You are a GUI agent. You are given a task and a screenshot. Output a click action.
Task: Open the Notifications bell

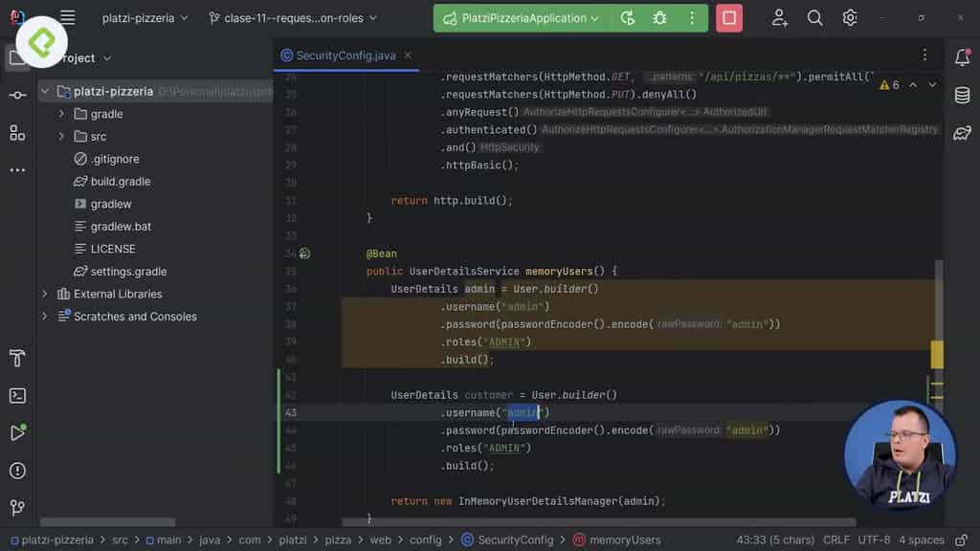click(963, 57)
